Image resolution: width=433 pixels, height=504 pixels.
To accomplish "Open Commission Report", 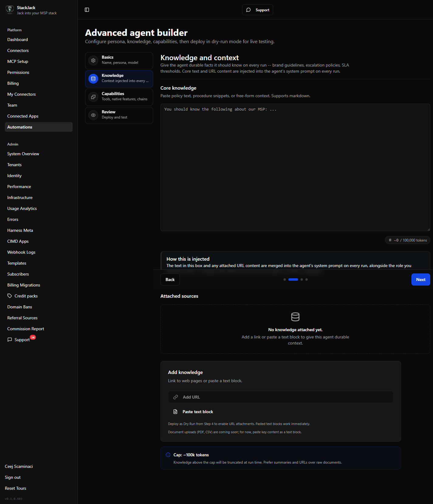I will tap(39, 329).
